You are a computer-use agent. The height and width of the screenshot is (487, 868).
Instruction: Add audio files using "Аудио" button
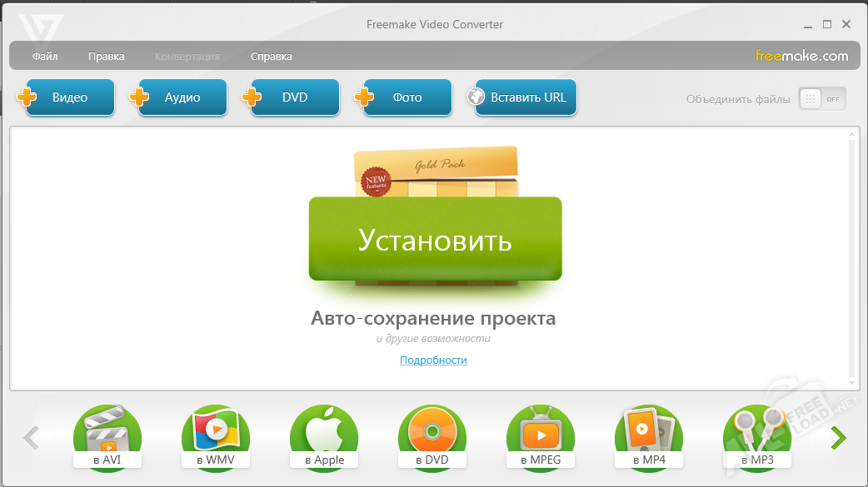point(182,97)
